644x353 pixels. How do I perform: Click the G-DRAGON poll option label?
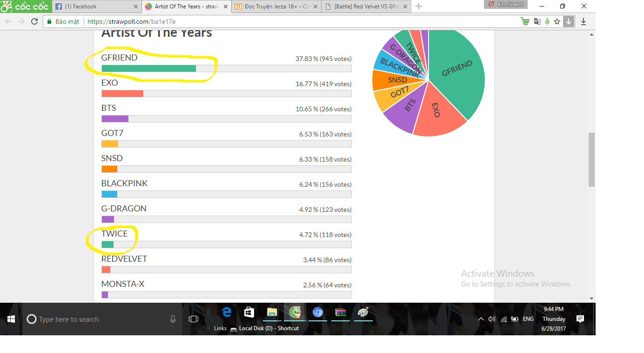pos(124,209)
